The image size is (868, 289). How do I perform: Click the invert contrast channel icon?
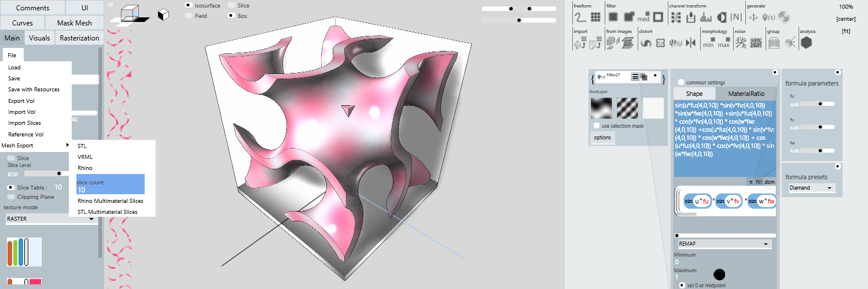pos(722,17)
